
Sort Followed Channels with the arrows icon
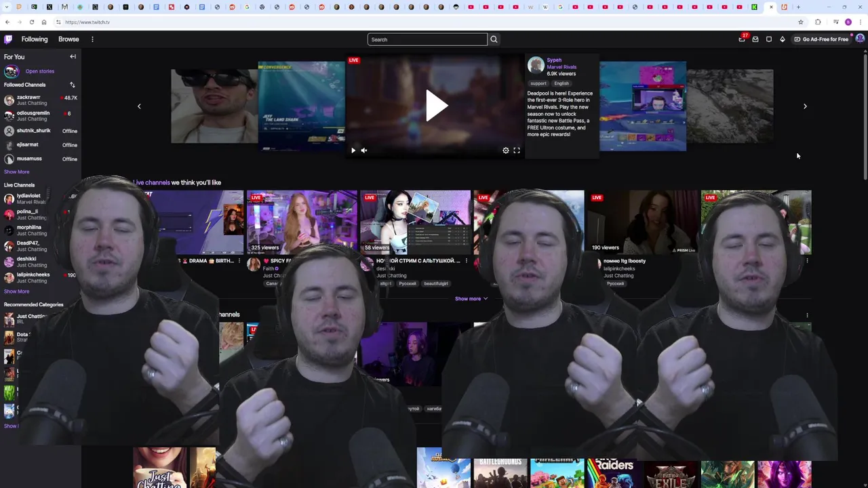pos(73,85)
